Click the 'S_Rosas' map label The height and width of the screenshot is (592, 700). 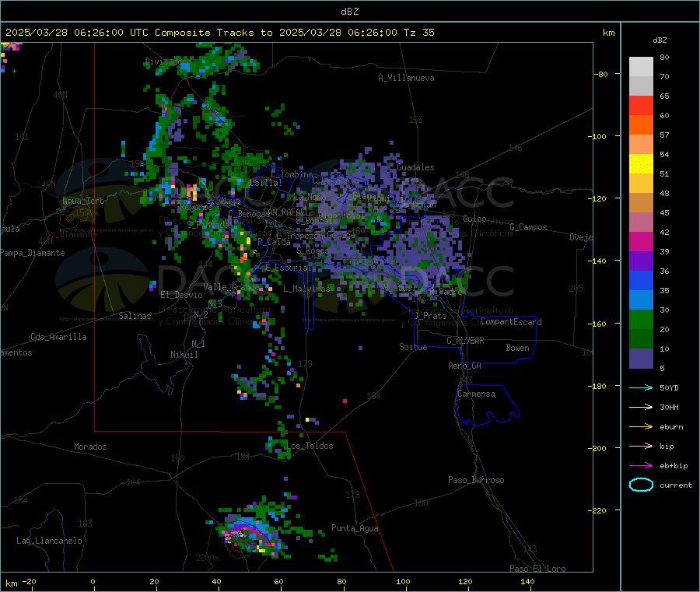point(313,251)
